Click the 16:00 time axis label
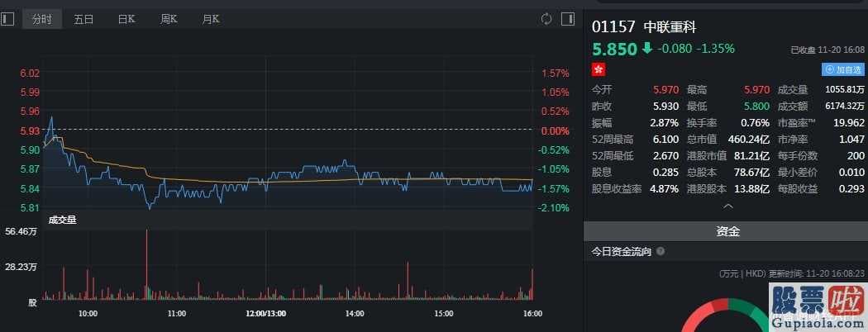The image size is (868, 332). tap(532, 313)
